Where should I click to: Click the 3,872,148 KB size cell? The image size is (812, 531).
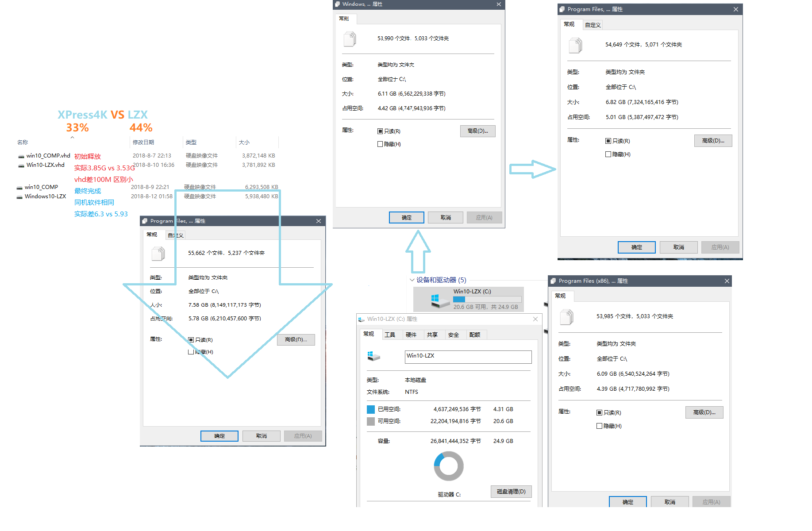pos(258,156)
